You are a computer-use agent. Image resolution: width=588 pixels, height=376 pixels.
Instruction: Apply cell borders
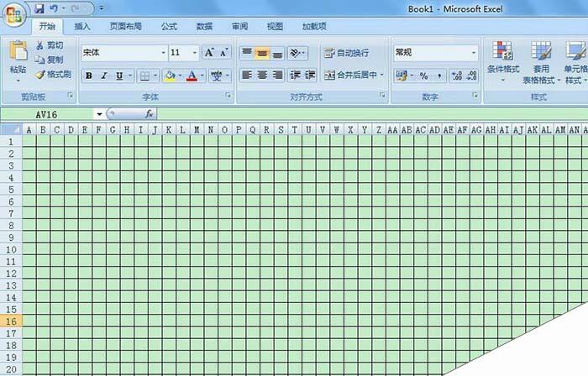click(144, 76)
